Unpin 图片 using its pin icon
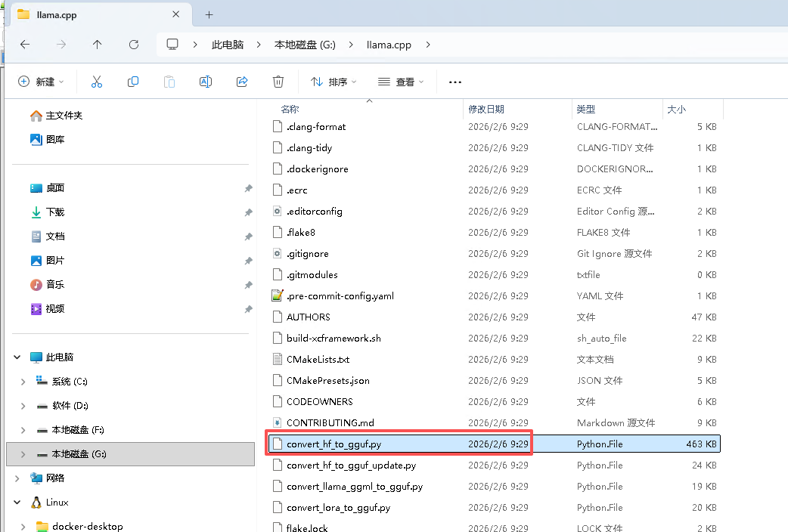The height and width of the screenshot is (532, 788). [248, 261]
